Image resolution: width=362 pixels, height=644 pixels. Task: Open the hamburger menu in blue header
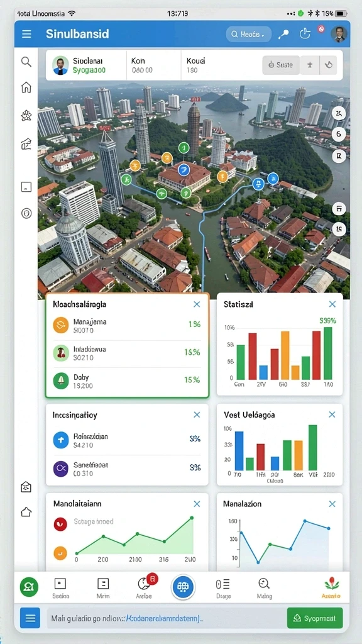point(26,34)
